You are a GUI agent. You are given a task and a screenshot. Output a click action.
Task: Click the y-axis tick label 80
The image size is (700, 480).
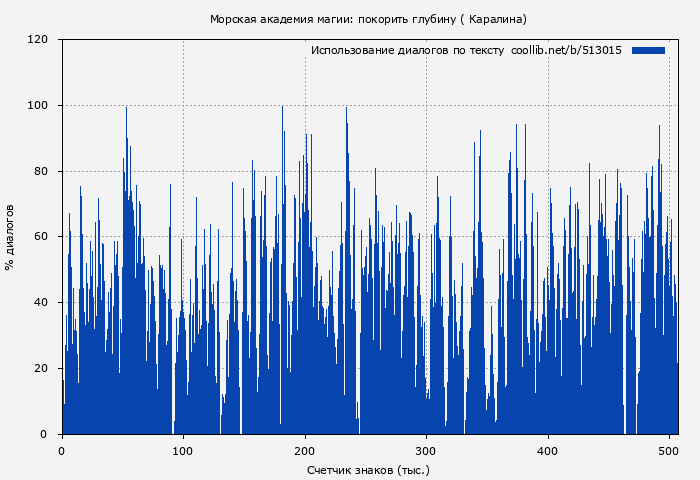coord(41,171)
